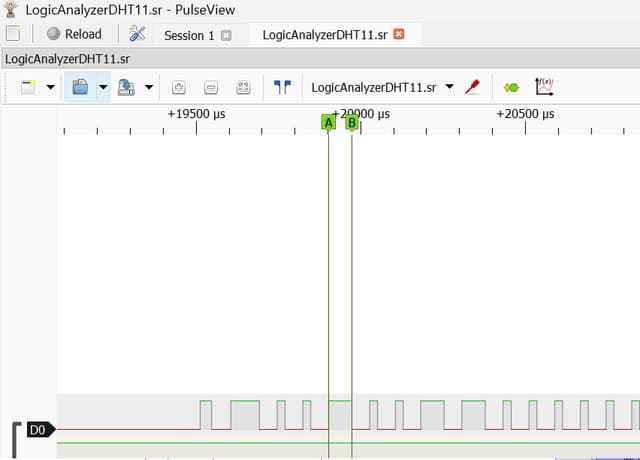
Task: Click the Add math signal icon
Action: click(x=544, y=87)
